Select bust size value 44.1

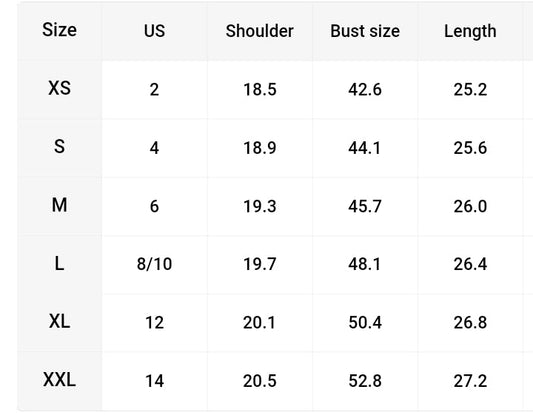(x=364, y=148)
